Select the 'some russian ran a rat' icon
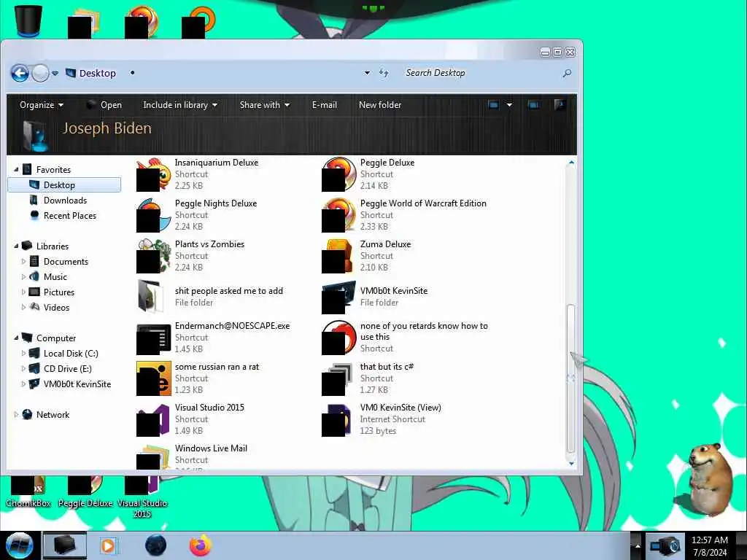This screenshot has height=560, width=747. point(153,378)
